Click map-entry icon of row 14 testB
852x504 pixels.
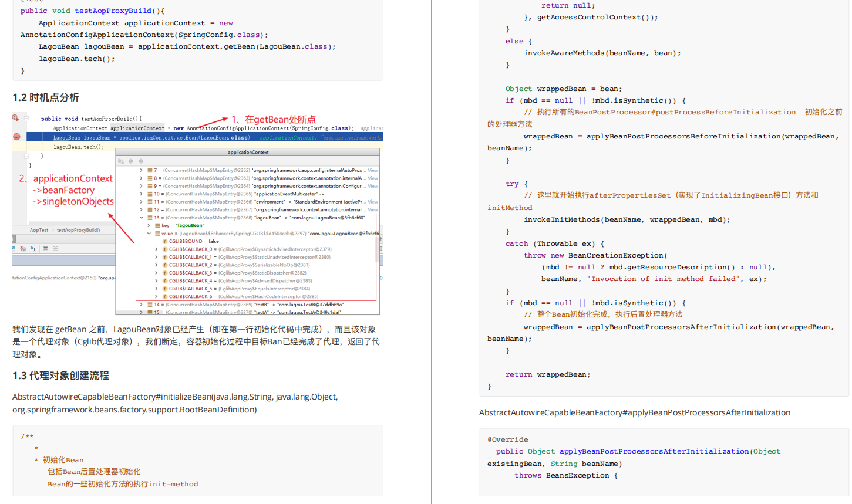point(150,305)
